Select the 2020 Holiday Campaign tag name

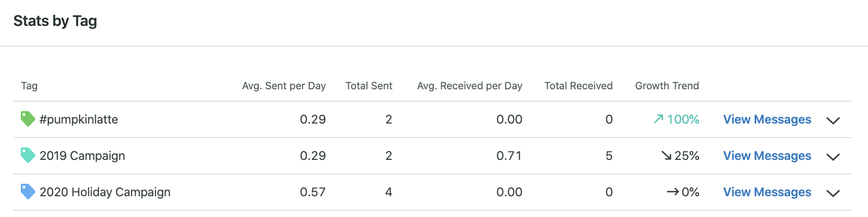click(x=105, y=192)
